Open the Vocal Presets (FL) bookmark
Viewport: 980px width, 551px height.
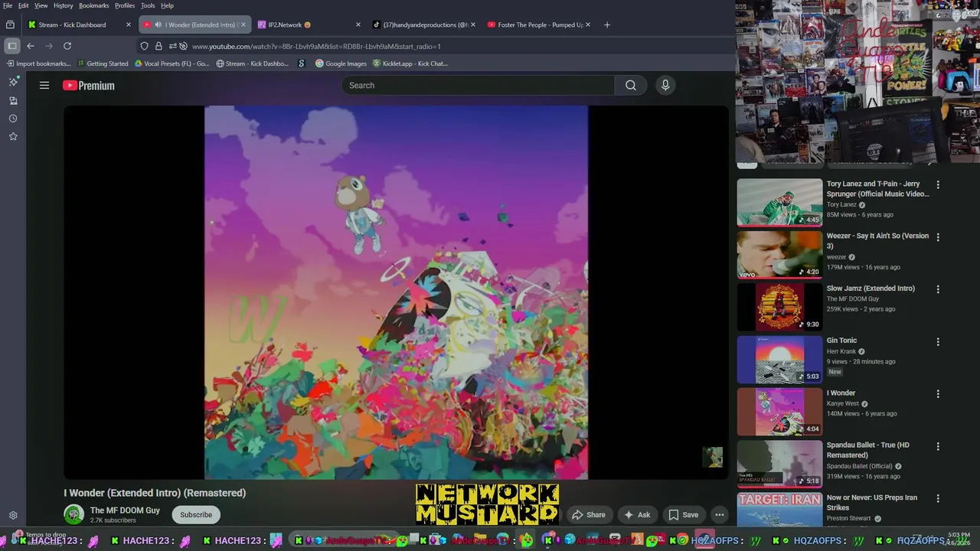click(171, 64)
